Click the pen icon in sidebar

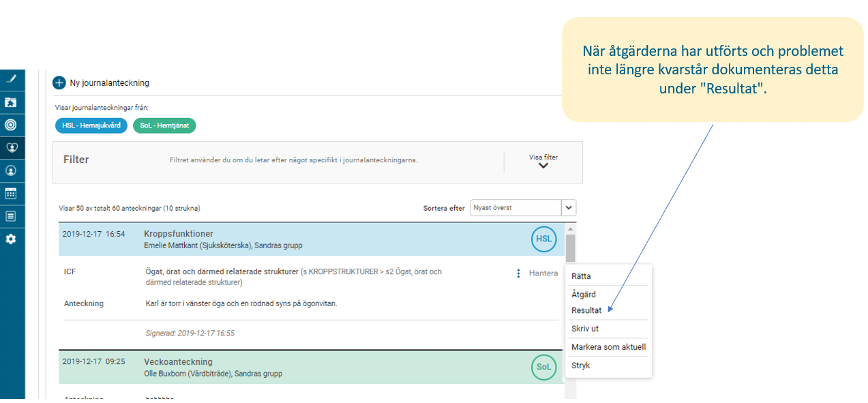(x=11, y=79)
